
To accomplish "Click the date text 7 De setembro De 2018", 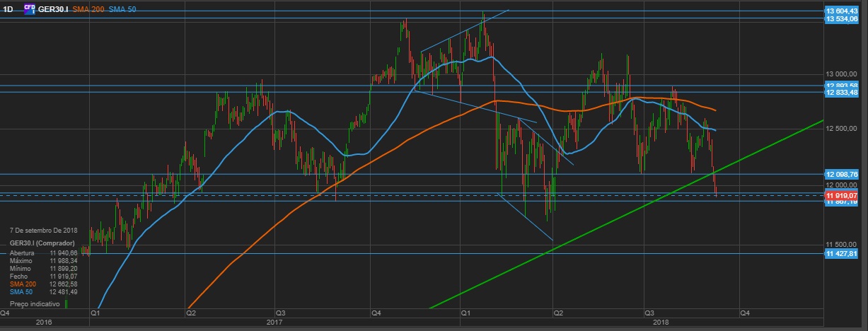I will pyautogui.click(x=42, y=231).
